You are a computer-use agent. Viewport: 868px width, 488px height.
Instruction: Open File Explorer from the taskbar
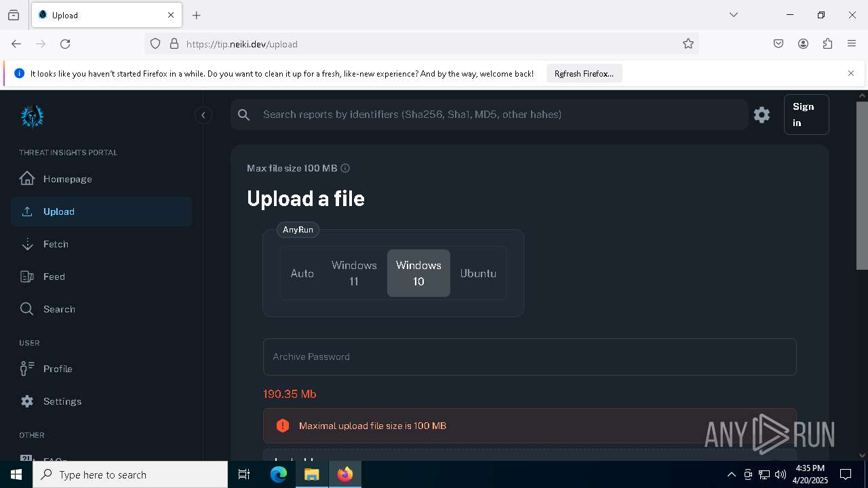coord(312,474)
